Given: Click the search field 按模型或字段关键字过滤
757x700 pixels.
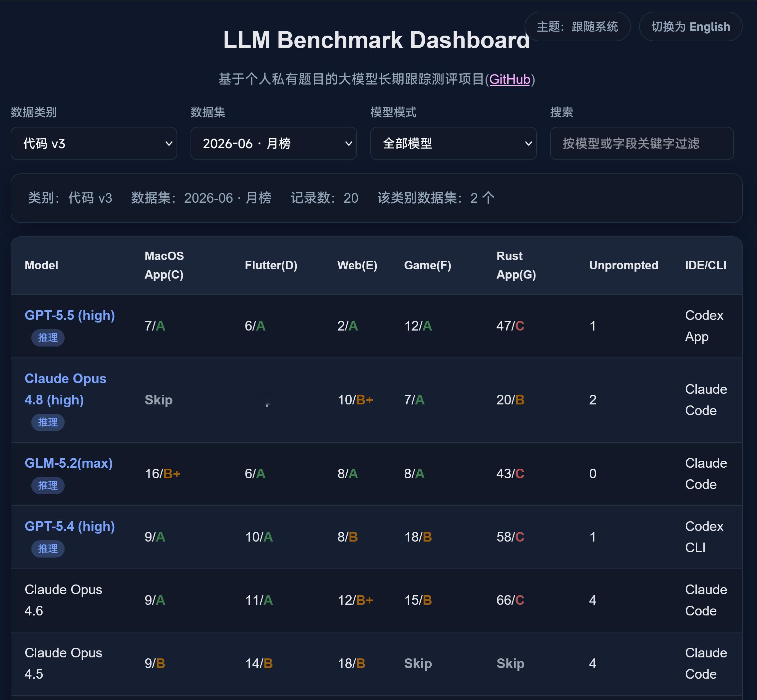Looking at the screenshot, I should click(641, 143).
